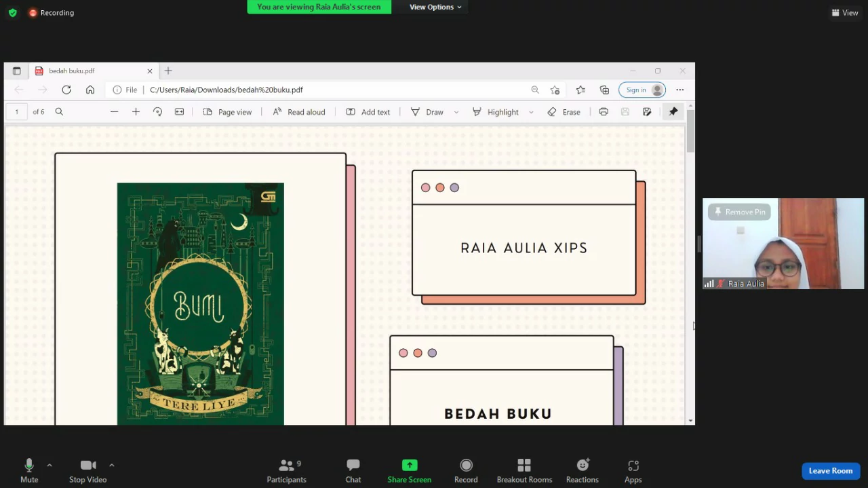Click the Leave Room button

pyautogui.click(x=831, y=470)
